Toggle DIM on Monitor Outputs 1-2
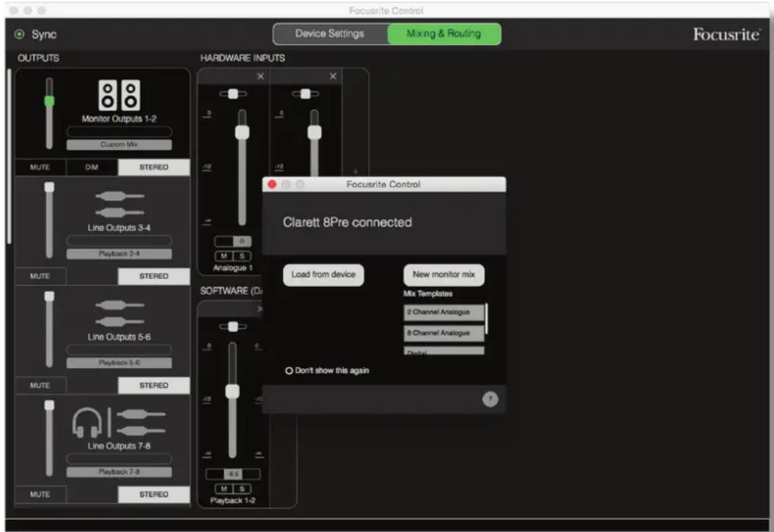Viewport: 774px width, 532px height. (x=92, y=167)
